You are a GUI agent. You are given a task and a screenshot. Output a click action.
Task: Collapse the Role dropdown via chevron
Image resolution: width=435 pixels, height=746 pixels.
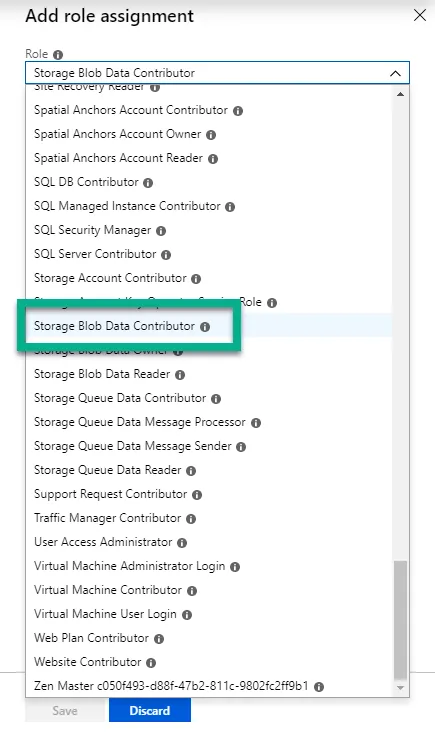[x=395, y=73]
